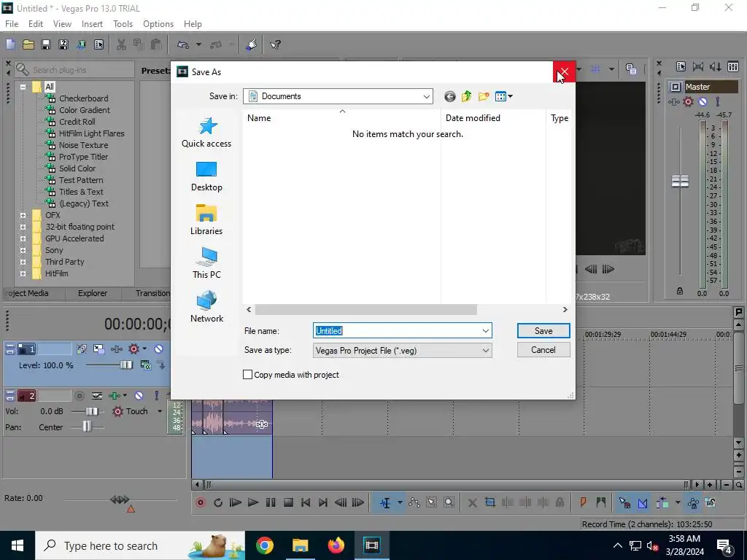
Task: Create new folder via dialog icon
Action: coord(484,97)
